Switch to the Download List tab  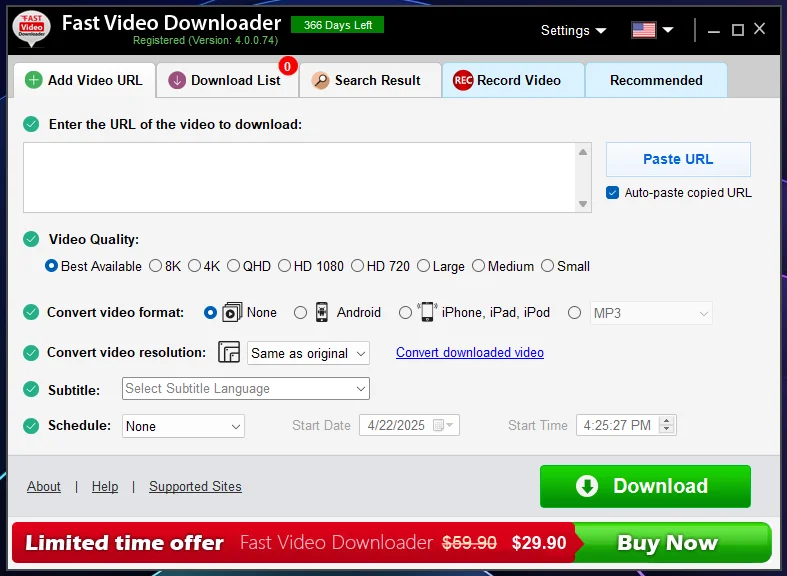pyautogui.click(x=228, y=80)
